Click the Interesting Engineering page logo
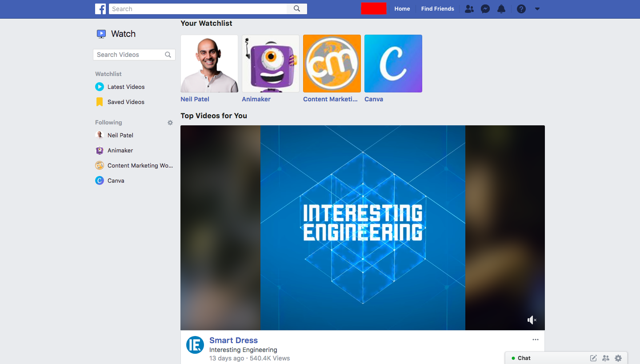 point(195,345)
